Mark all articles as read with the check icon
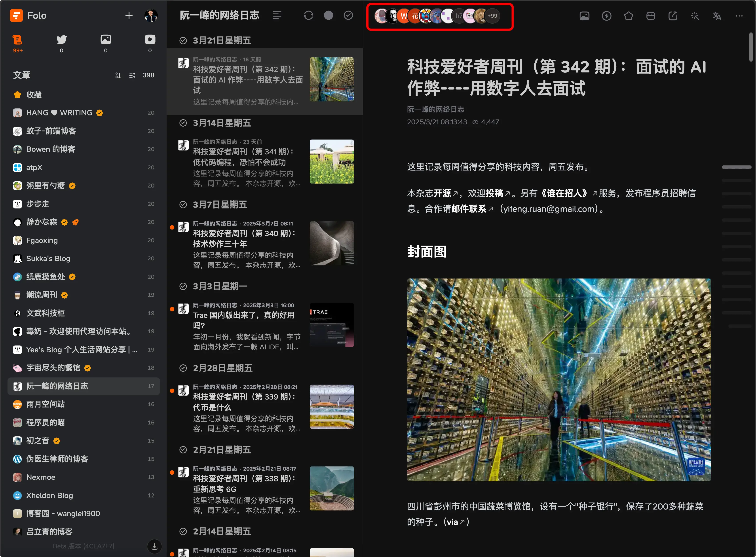Image resolution: width=756 pixels, height=557 pixels. [x=348, y=15]
